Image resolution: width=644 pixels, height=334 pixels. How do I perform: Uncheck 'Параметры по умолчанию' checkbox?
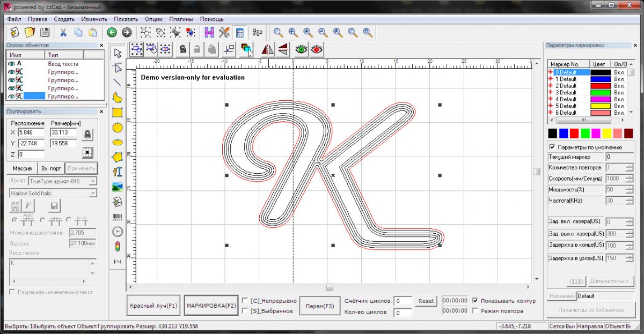(552, 147)
